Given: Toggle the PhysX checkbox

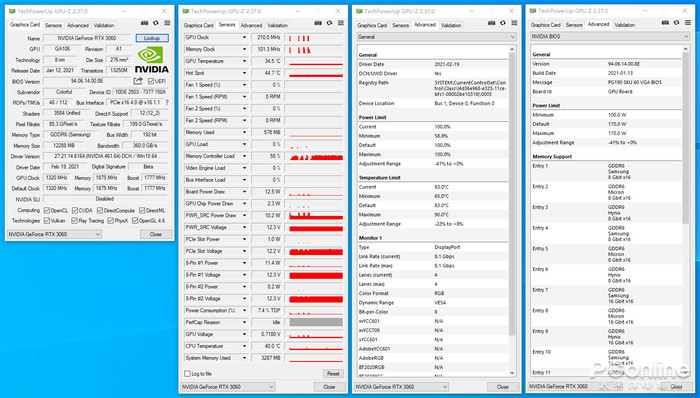Looking at the screenshot, I should pos(111,220).
